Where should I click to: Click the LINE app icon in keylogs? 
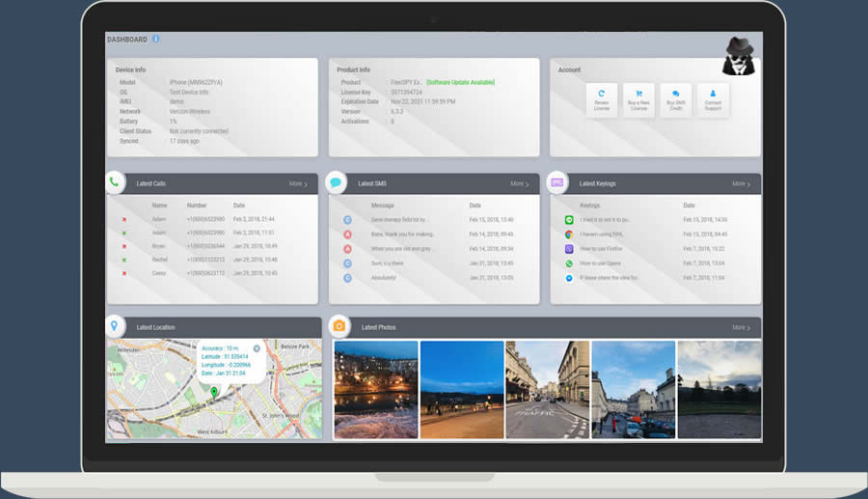click(x=568, y=220)
